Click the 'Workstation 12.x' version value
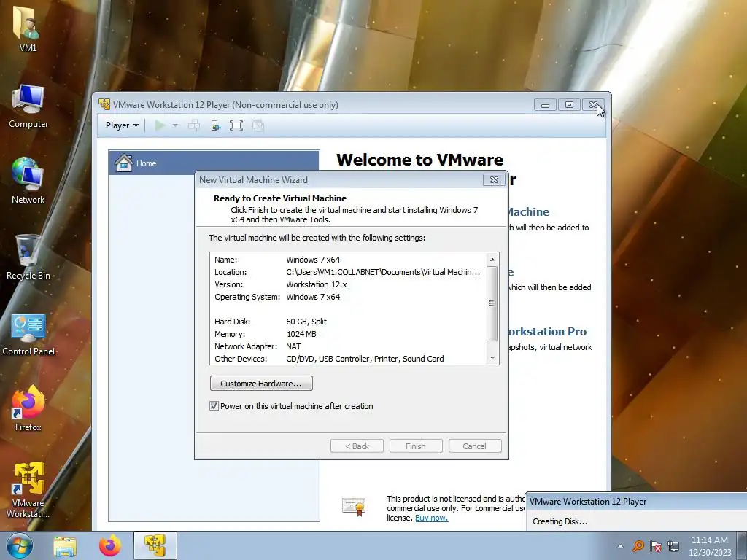Image resolution: width=747 pixels, height=560 pixels. click(317, 284)
